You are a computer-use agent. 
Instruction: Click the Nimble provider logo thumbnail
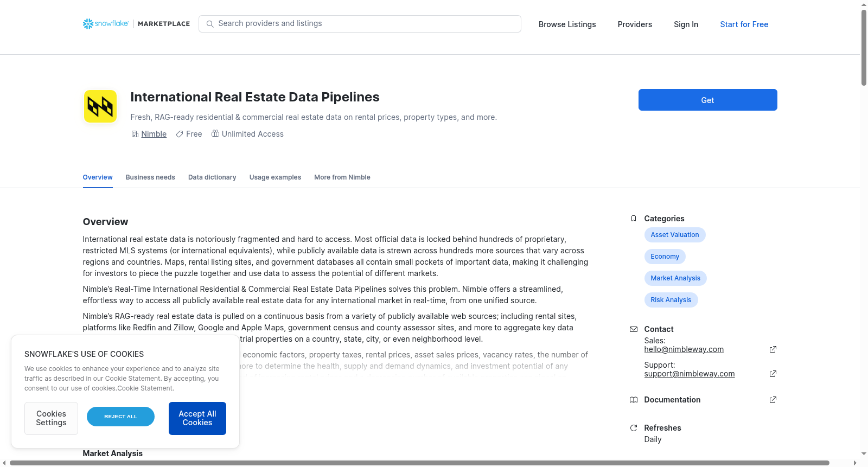100,106
